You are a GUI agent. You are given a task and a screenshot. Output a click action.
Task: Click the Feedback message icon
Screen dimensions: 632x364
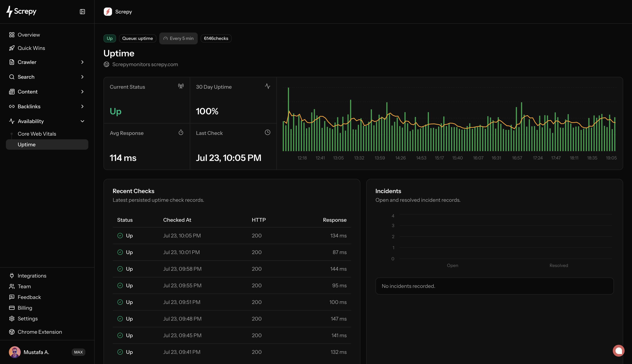tap(12, 297)
